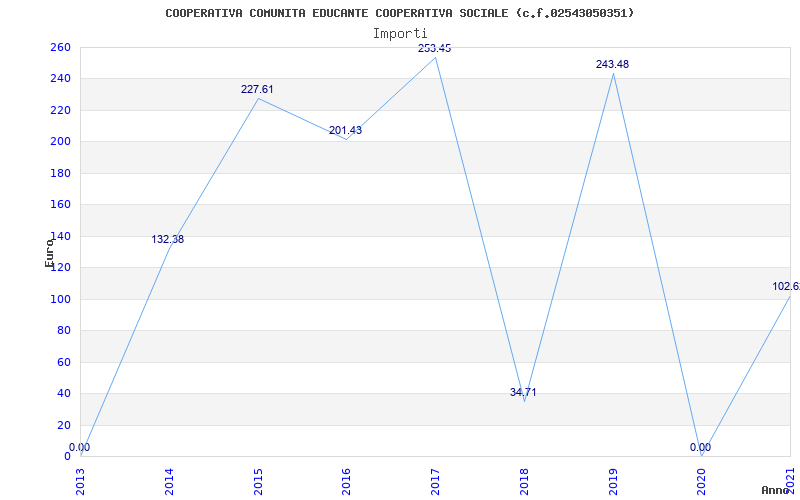Click y-axis tick label 220
The width and height of the screenshot is (800, 500).
coord(60,110)
